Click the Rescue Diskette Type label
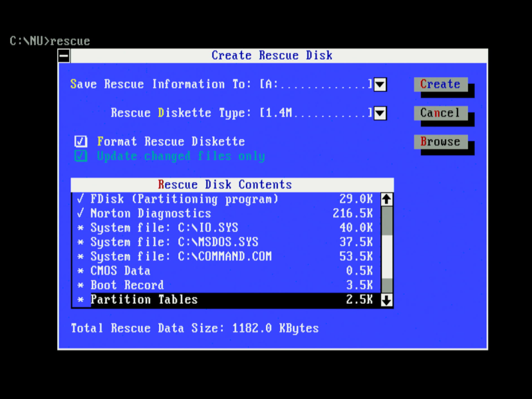 (181, 112)
